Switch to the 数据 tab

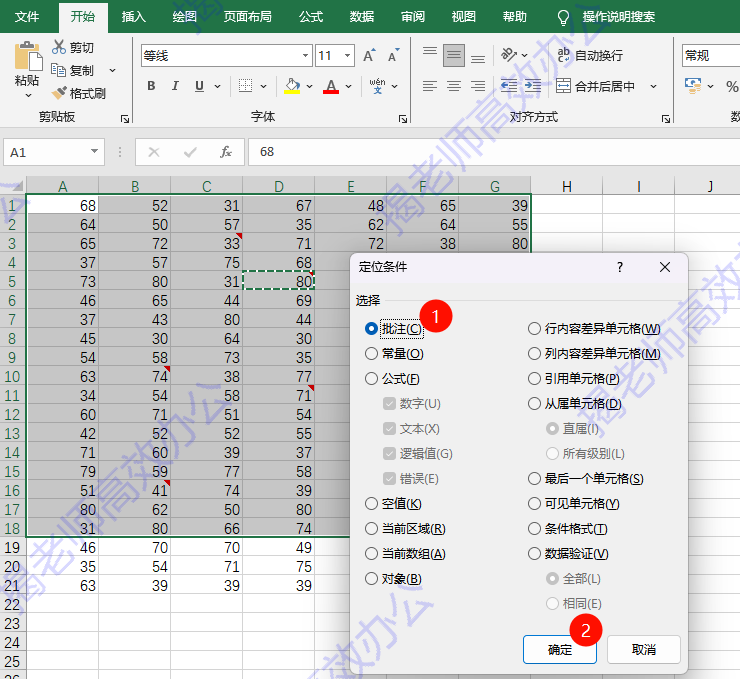coord(362,17)
